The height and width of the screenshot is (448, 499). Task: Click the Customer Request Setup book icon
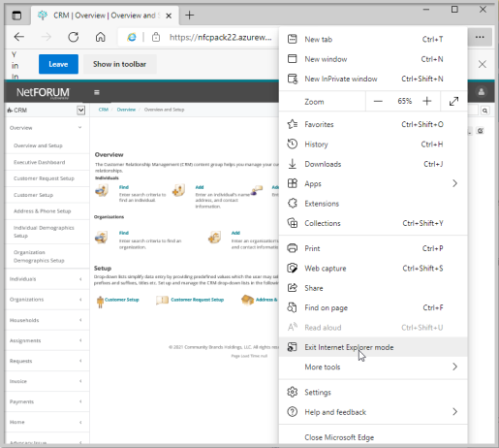point(162,300)
